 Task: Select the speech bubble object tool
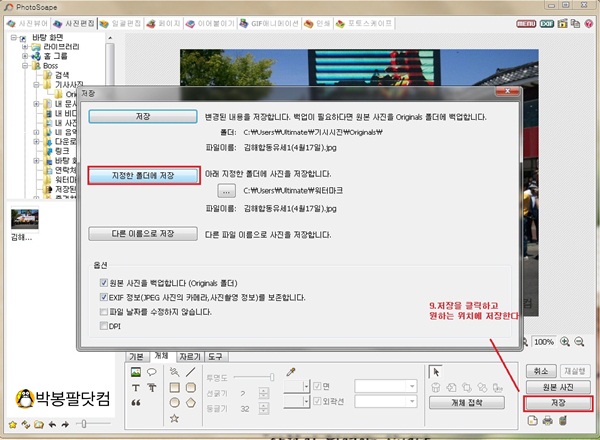pyautogui.click(x=150, y=372)
